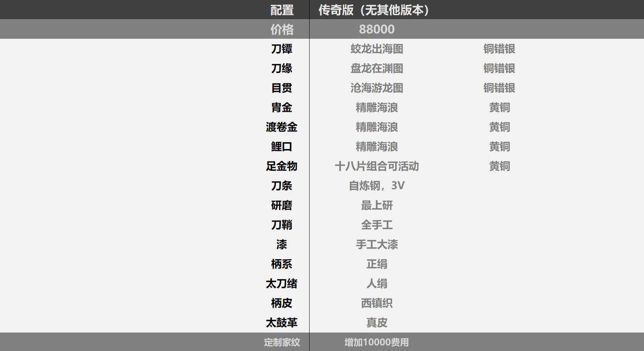Click the 刀镡 row label
Image resolution: width=644 pixels, height=351 pixels.
pyautogui.click(x=282, y=49)
